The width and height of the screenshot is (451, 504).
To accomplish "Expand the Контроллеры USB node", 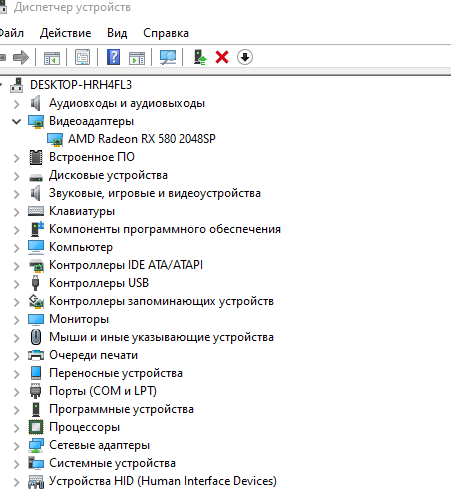I will 16,284.
